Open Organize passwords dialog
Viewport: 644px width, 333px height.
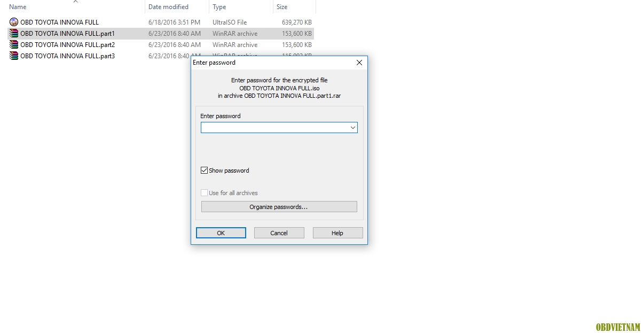(279, 207)
